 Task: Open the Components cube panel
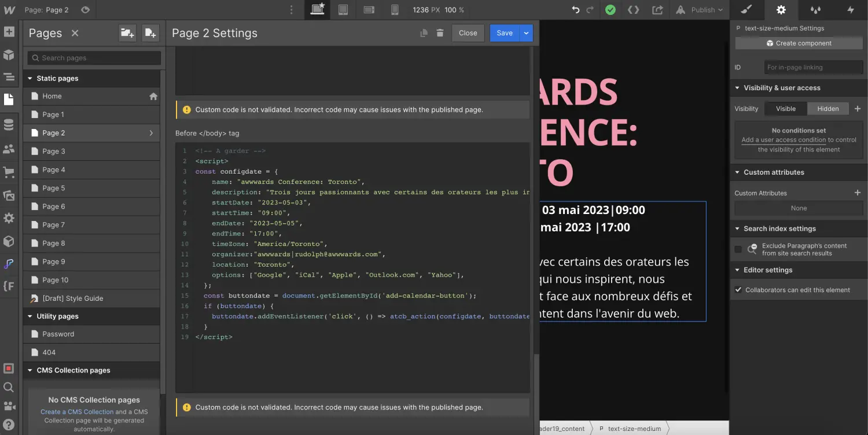[9, 55]
